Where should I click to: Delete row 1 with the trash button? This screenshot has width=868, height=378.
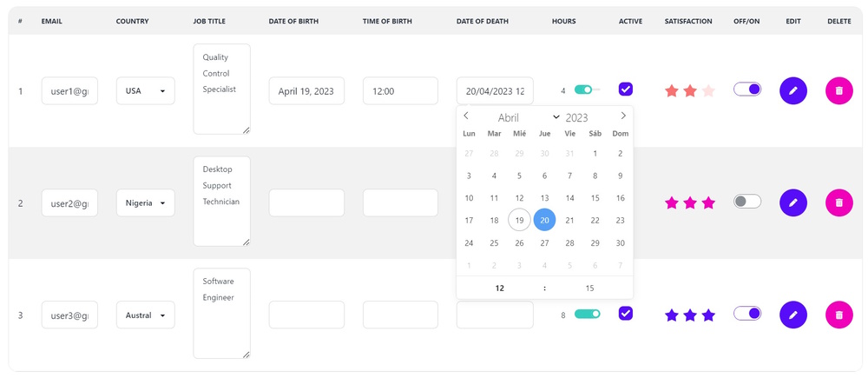coord(839,91)
